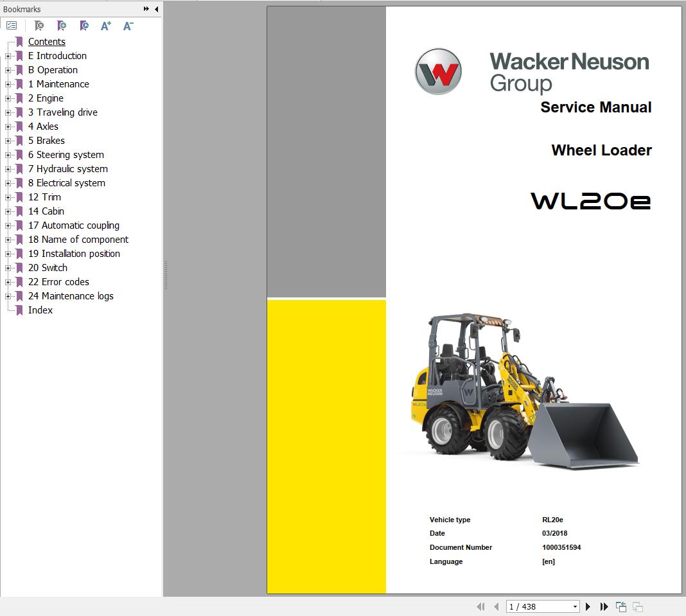Viewport: 686px width, 616px height.
Task: Click the bookmark icon beside B Operation
Action: click(19, 70)
